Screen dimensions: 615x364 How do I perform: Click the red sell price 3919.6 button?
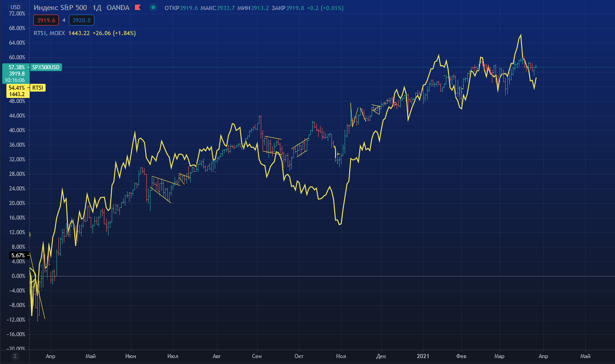[x=46, y=20]
